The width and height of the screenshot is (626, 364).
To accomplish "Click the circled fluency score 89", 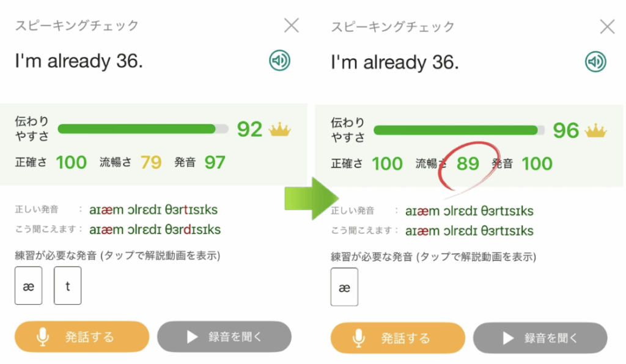I will coord(468,164).
